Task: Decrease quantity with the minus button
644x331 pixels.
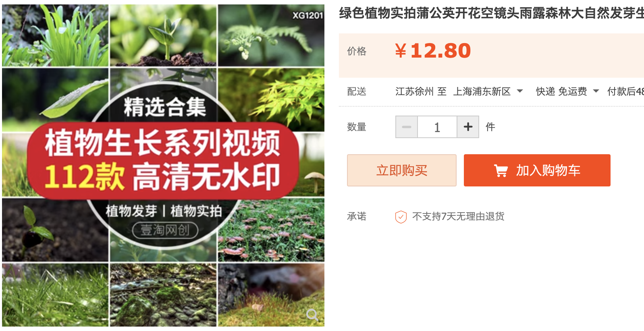Action: pos(407,127)
